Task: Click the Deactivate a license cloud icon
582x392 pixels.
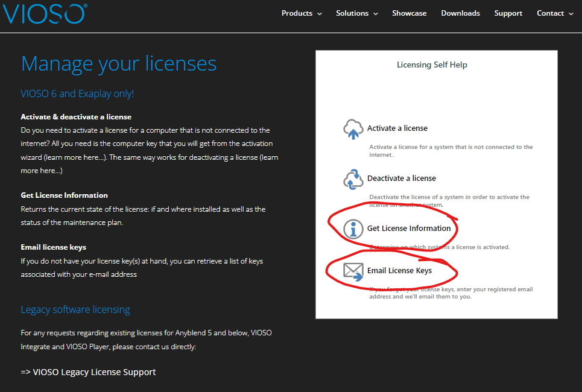Action: [353, 179]
